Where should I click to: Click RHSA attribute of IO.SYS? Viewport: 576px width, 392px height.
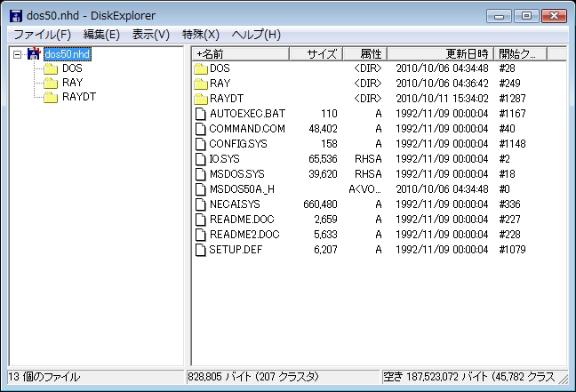[x=368, y=159]
